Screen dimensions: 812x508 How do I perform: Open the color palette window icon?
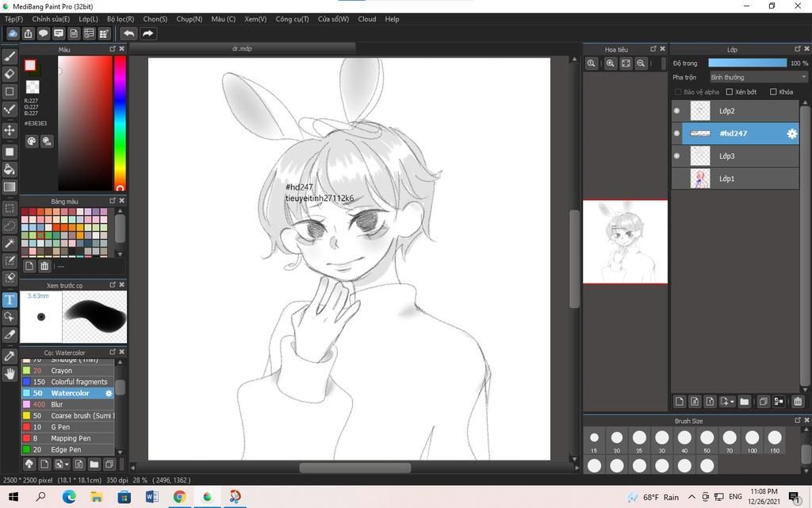(32, 141)
